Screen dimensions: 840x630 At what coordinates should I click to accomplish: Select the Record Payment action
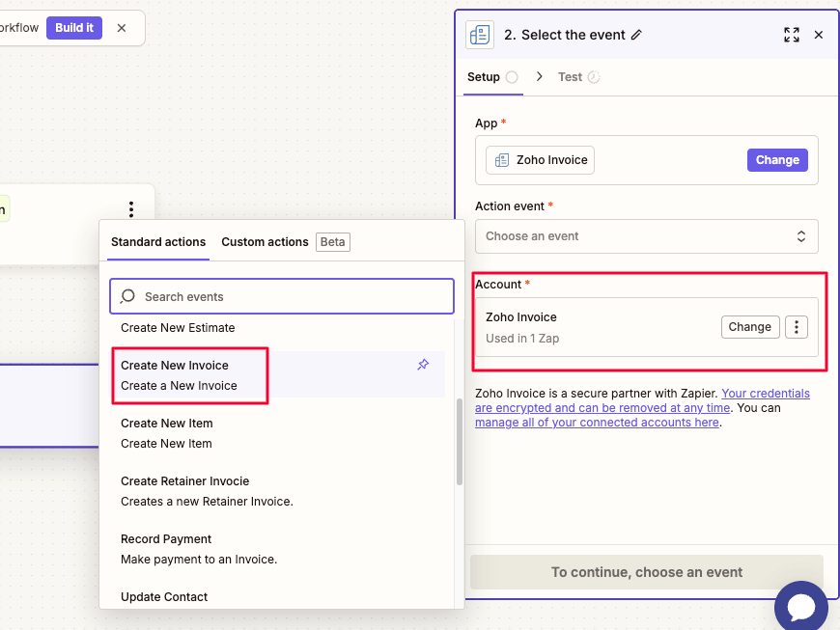(x=166, y=539)
